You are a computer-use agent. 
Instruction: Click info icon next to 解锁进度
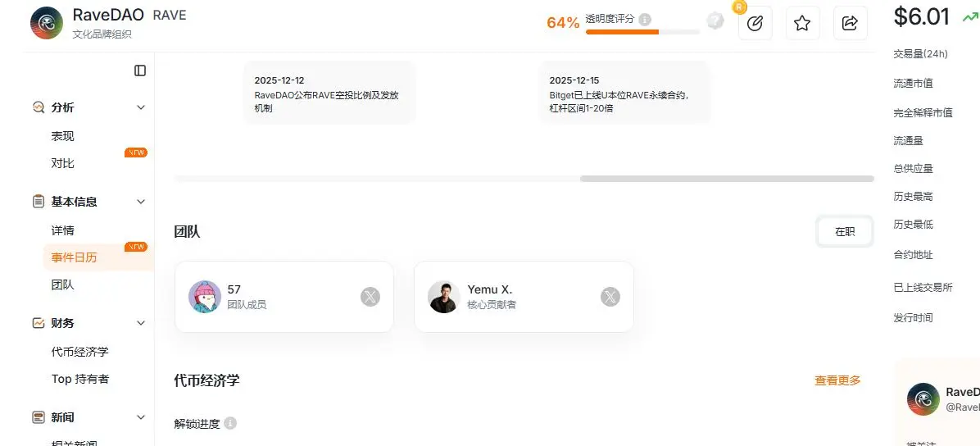tap(230, 424)
